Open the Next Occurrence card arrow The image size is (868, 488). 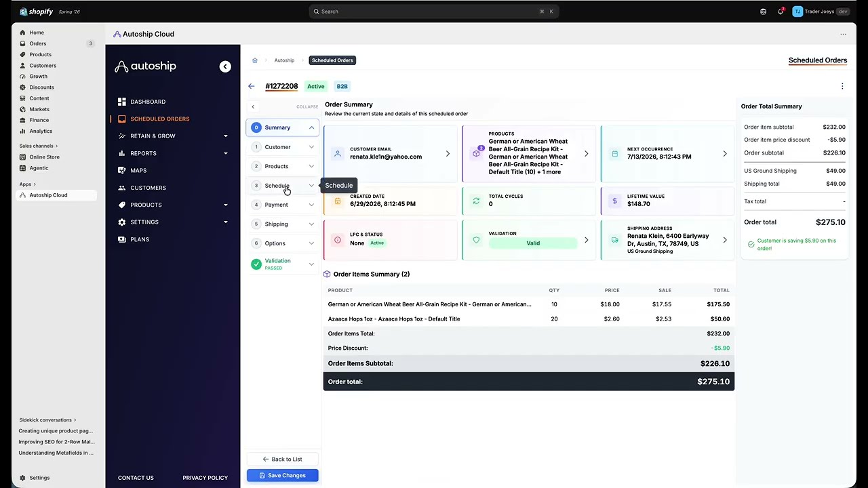point(725,154)
